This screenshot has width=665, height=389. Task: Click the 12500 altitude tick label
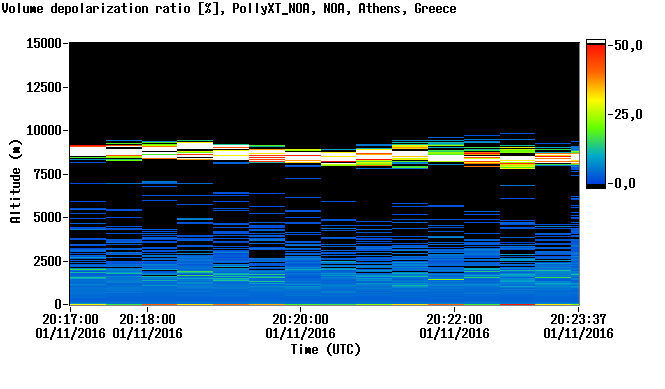pos(44,87)
